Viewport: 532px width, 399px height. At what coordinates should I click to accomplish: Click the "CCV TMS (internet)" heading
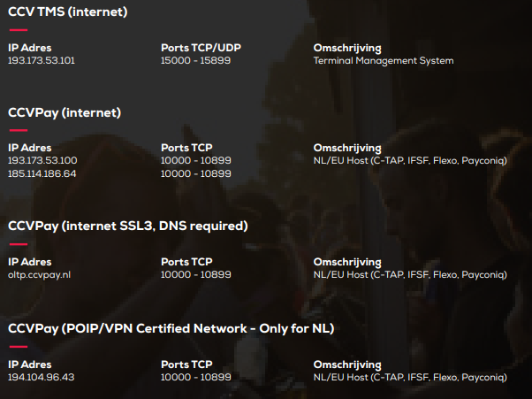coord(67,12)
